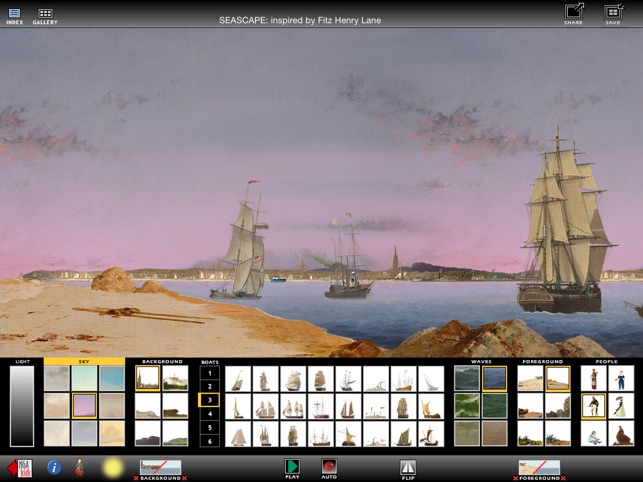The width and height of the screenshot is (643, 482).
Task: Go back via NGA Kids red arrow
Action: (x=20, y=468)
